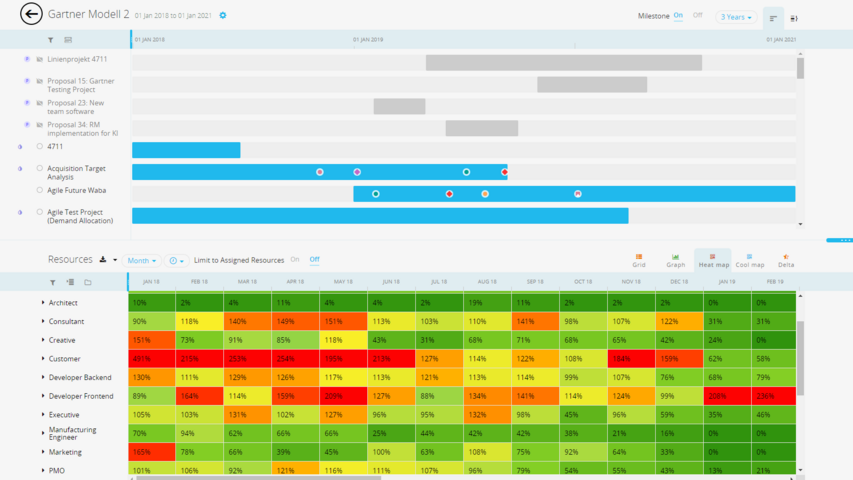Image resolution: width=853 pixels, height=480 pixels.
Task: Click the Acquisition Target Analysis project name
Action: (76, 173)
